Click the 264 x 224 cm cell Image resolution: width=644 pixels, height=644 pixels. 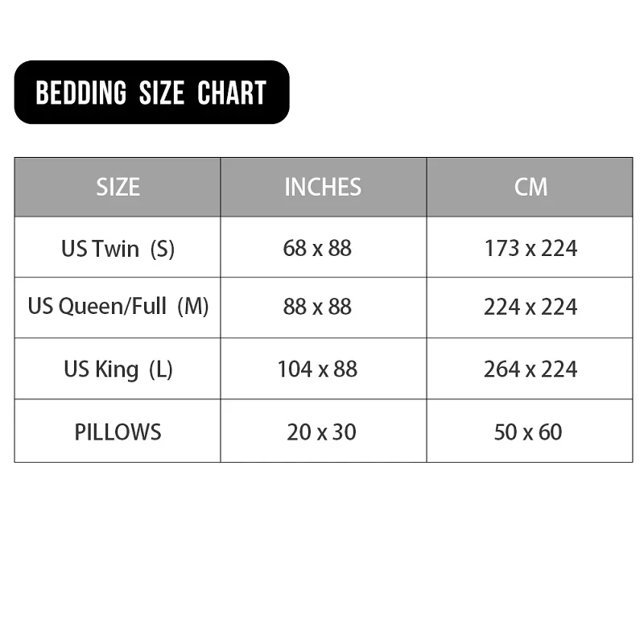click(x=530, y=369)
